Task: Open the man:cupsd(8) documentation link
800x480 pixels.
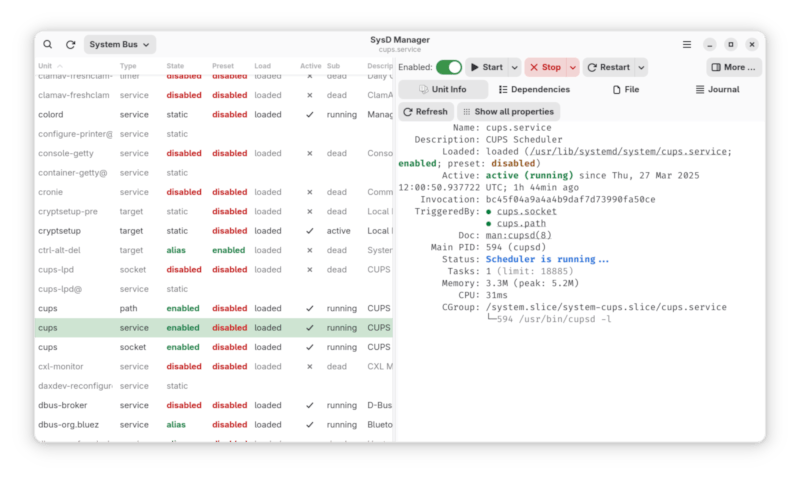Action: pos(520,235)
